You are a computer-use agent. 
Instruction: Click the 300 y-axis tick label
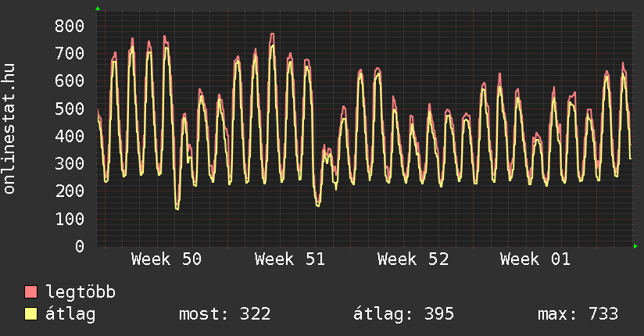tap(69, 163)
